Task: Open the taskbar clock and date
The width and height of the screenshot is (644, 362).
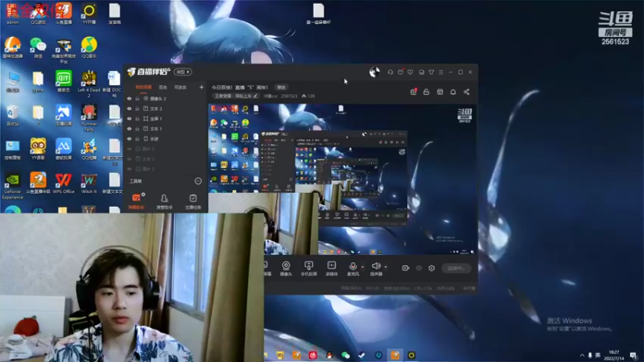Action: point(614,356)
